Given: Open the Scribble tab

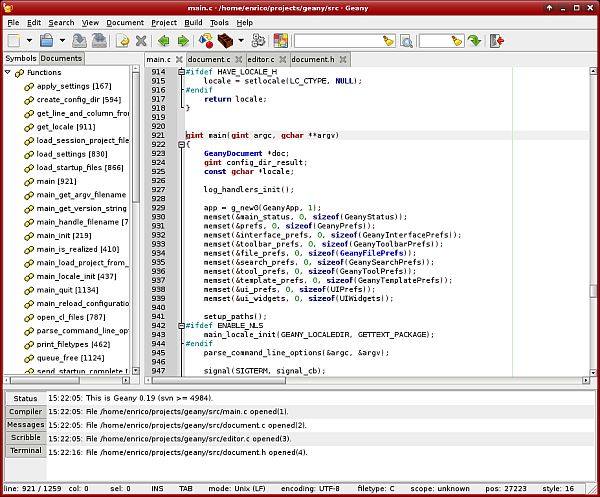Looking at the screenshot, I should (x=25, y=437).
